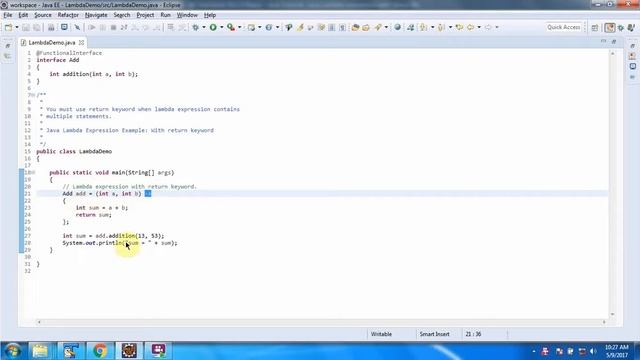Click the Run External Tools icon

[x=231, y=27]
